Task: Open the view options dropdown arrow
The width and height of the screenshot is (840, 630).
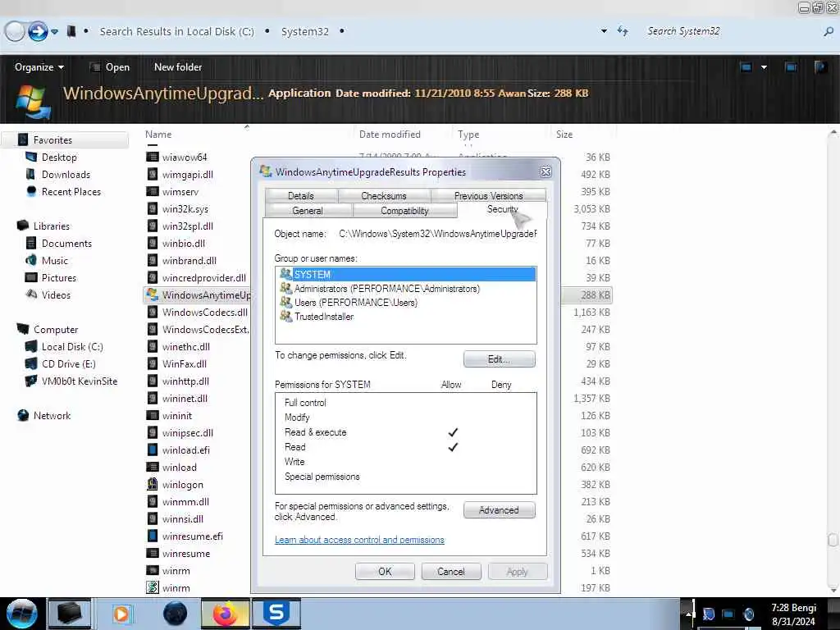Action: click(x=764, y=67)
